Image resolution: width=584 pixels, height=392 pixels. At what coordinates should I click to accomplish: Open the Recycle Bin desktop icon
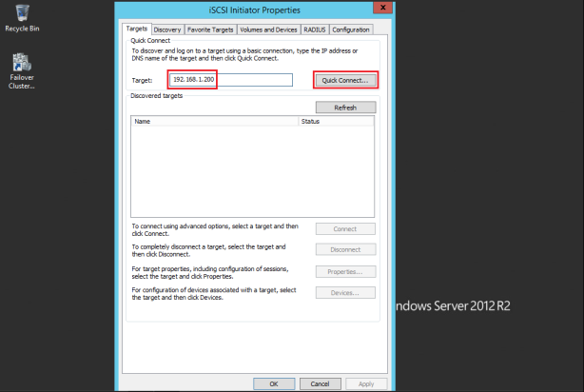(22, 18)
